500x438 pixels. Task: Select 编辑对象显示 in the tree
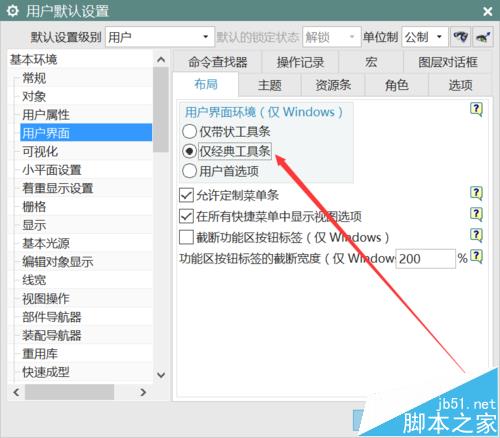57,262
